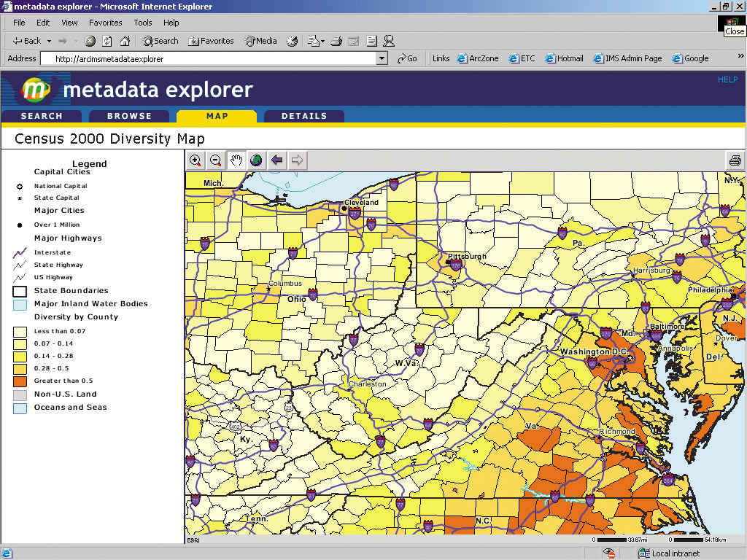Open the ETC link

[522, 58]
